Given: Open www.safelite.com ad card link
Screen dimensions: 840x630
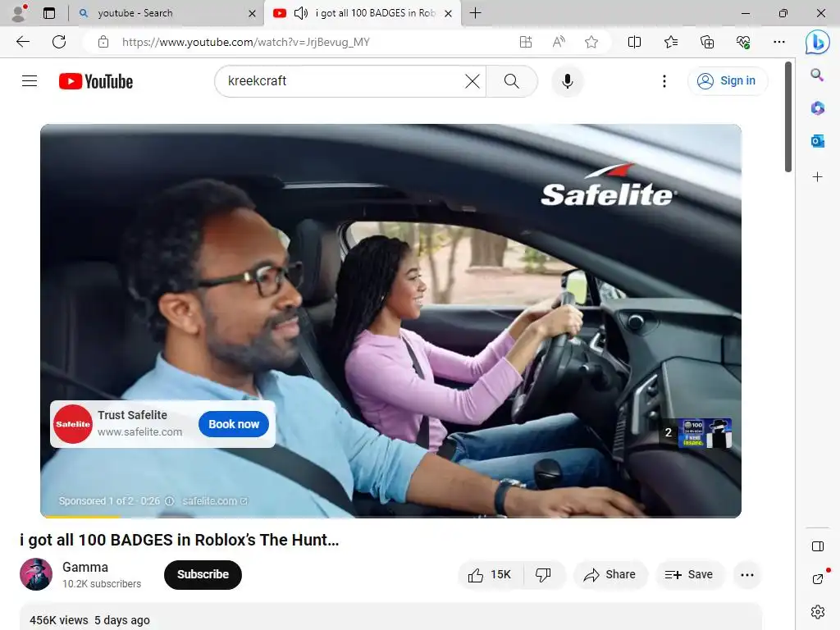Looking at the screenshot, I should coord(139,431).
